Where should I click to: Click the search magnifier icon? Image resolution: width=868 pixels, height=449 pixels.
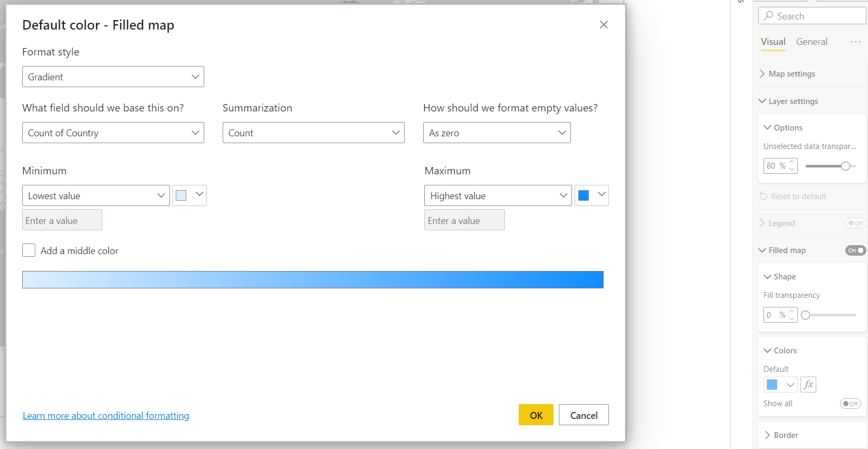pos(768,16)
